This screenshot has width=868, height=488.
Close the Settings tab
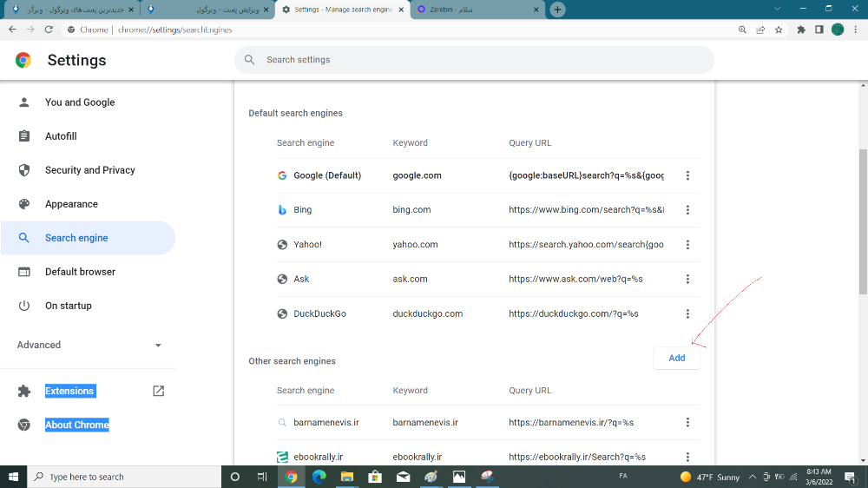click(401, 10)
